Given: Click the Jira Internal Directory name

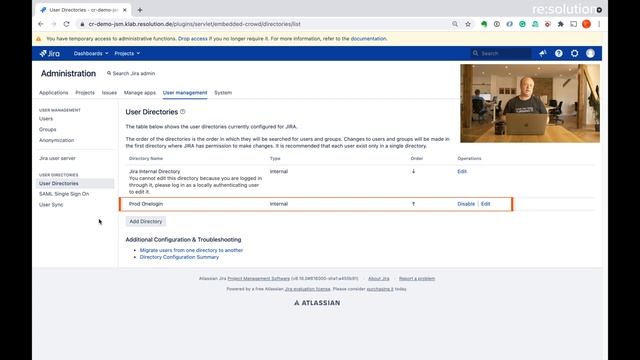Looking at the screenshot, I should [x=154, y=171].
